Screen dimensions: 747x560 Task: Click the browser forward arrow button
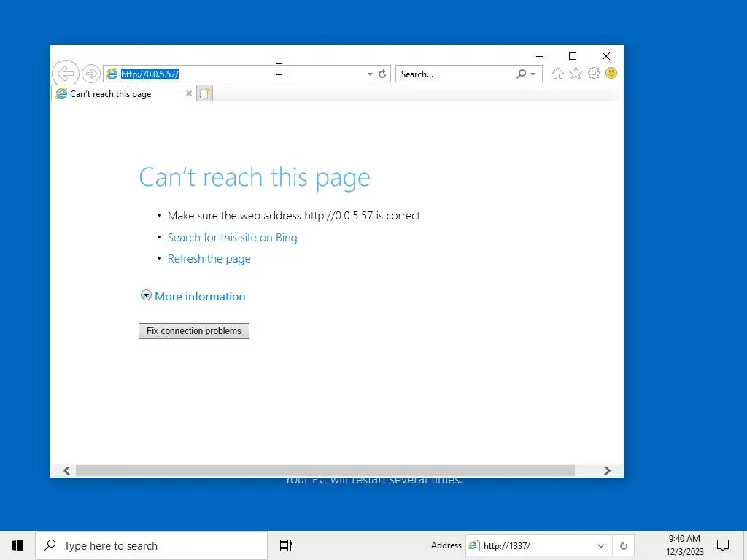coord(90,74)
